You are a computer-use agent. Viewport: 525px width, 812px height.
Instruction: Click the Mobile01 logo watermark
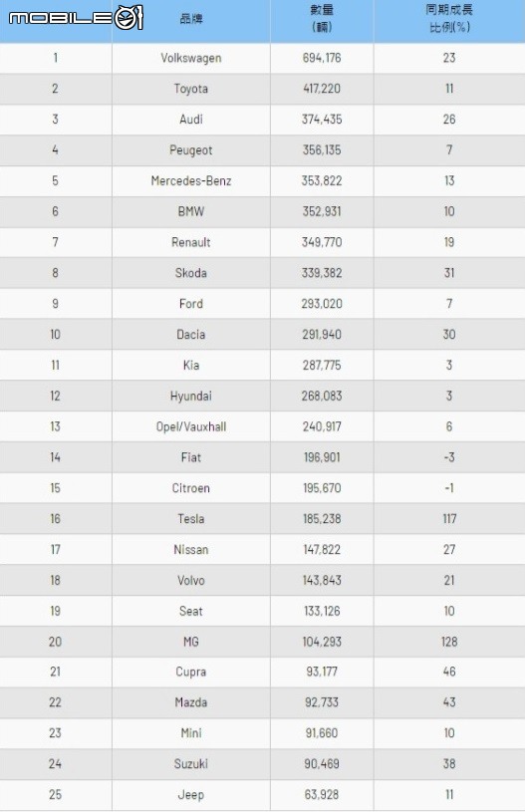[76, 18]
